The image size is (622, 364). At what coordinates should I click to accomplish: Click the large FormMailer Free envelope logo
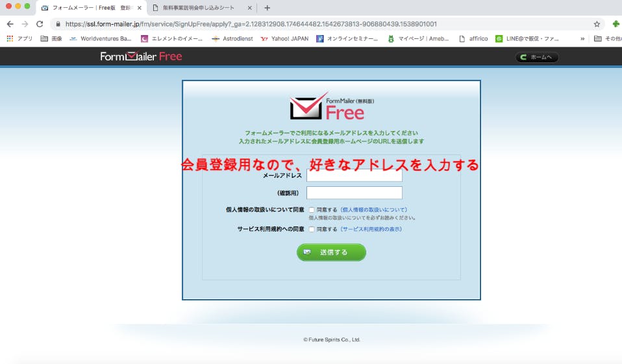[332, 106]
